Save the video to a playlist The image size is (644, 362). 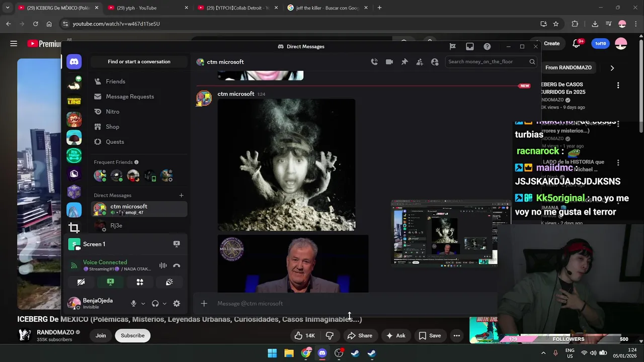coord(430,335)
